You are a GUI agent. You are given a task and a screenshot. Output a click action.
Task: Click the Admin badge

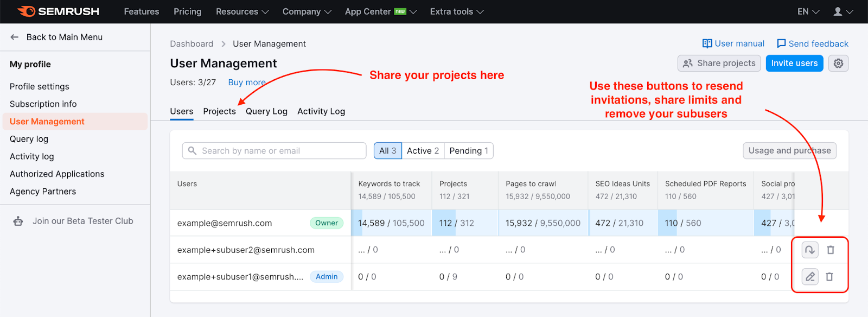pyautogui.click(x=327, y=277)
